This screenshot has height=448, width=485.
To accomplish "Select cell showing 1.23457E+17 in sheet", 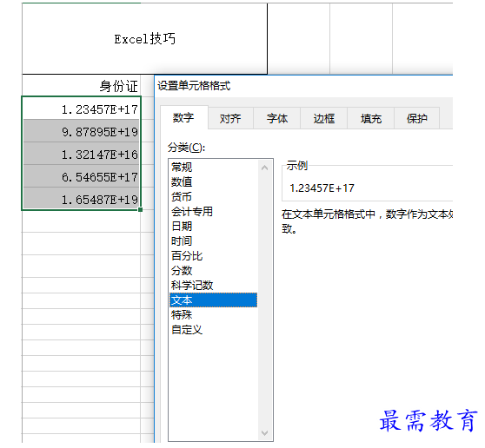I will click(x=81, y=109).
